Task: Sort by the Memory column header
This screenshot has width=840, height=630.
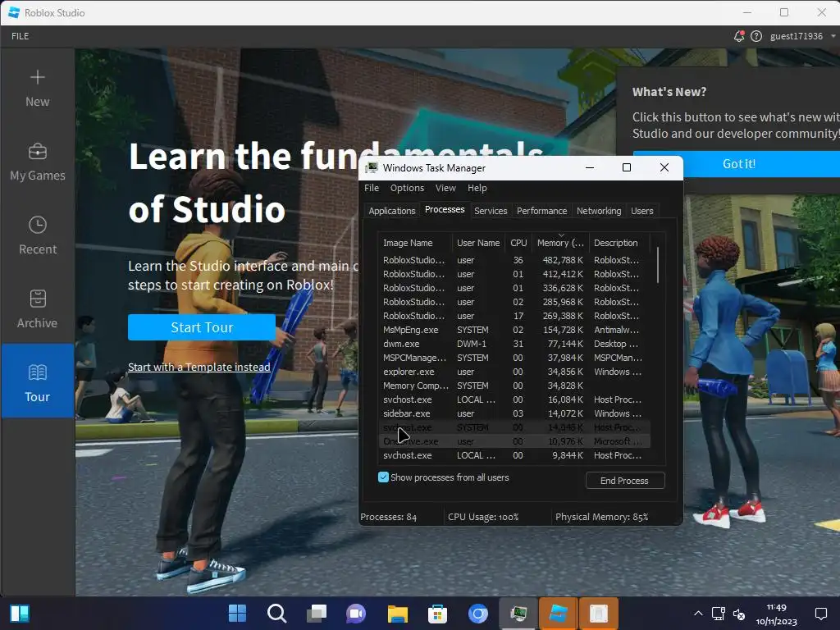Action: pos(560,243)
